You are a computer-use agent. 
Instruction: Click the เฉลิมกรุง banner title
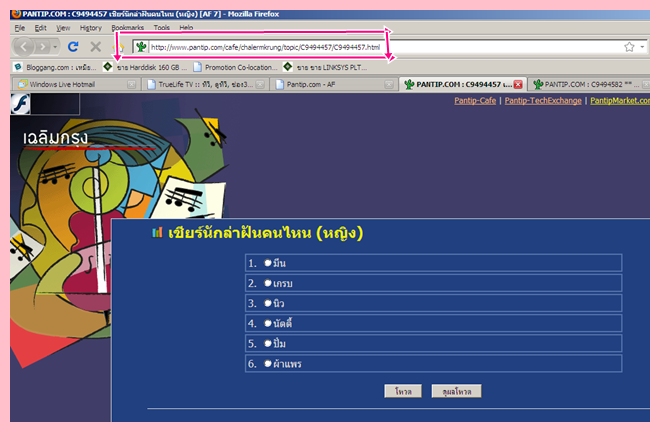pos(56,138)
